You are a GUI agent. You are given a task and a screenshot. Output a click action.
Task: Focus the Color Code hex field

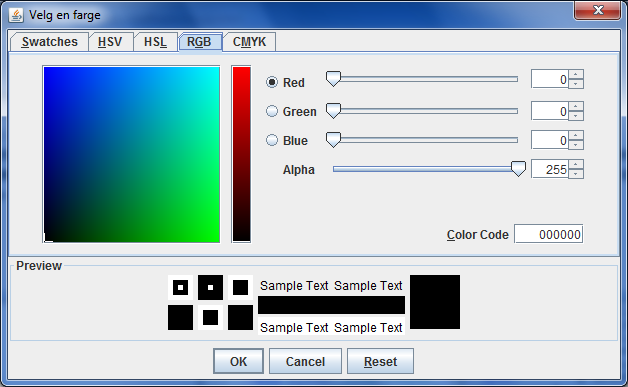(x=549, y=234)
